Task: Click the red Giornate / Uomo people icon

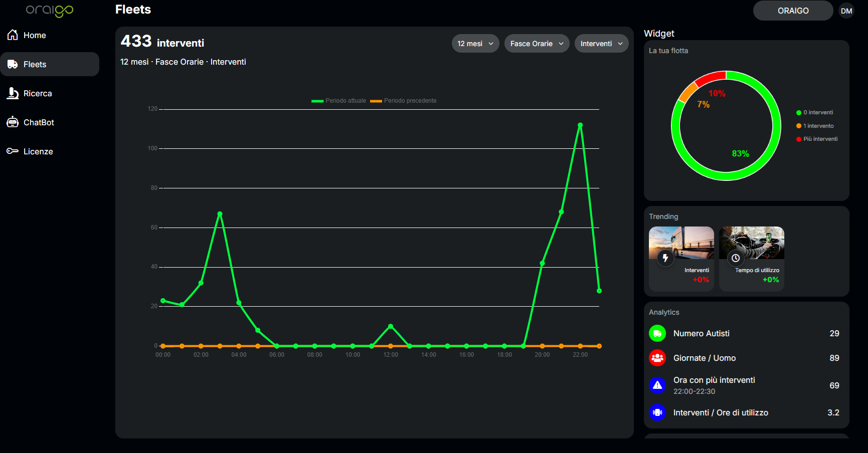Action: coord(657,358)
